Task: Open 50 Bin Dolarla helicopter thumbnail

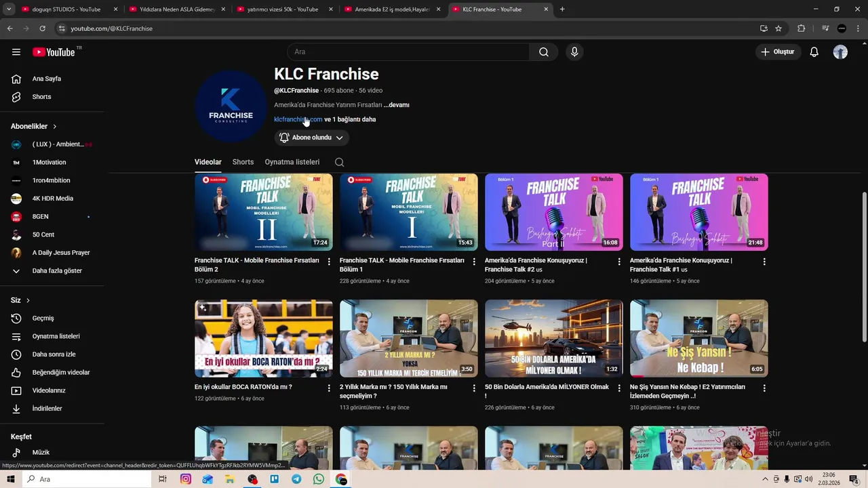Action: pos(554,339)
